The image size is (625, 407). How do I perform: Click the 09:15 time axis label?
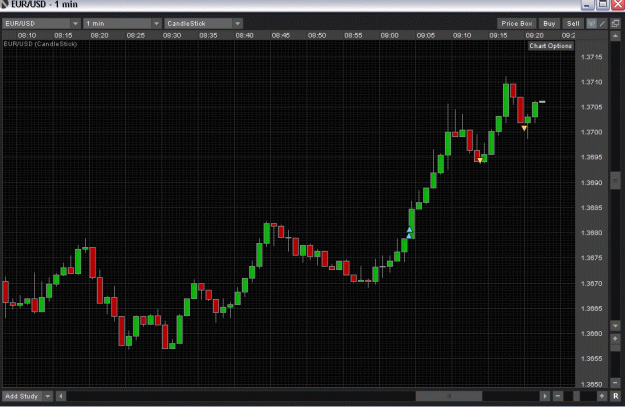498,35
